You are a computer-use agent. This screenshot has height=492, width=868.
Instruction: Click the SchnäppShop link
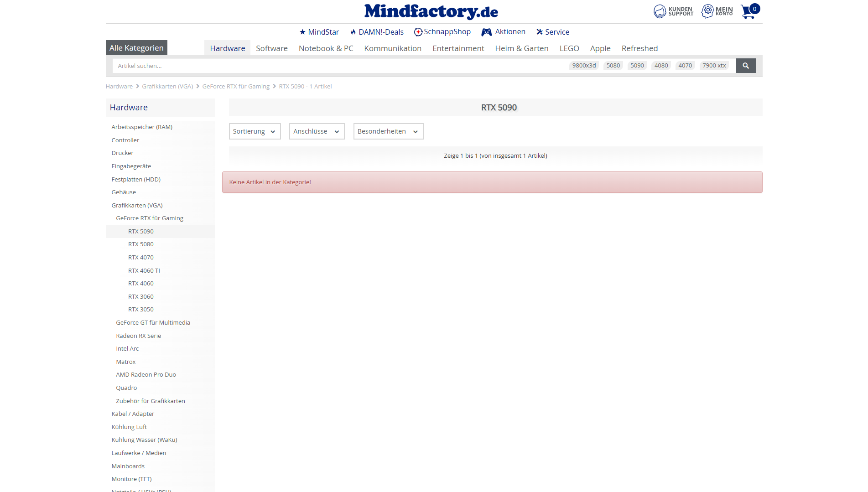click(x=447, y=32)
